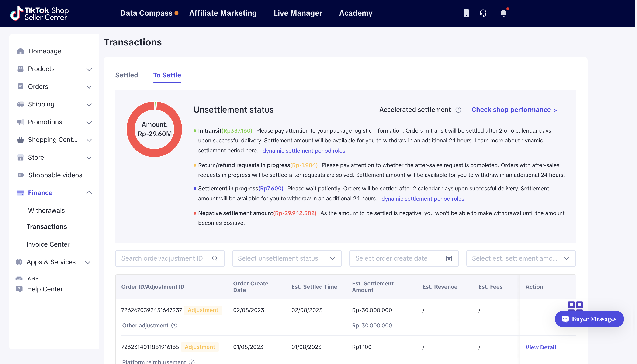This screenshot has height=364, width=637.
Task: Open the Buyer Messages button
Action: pyautogui.click(x=589, y=319)
